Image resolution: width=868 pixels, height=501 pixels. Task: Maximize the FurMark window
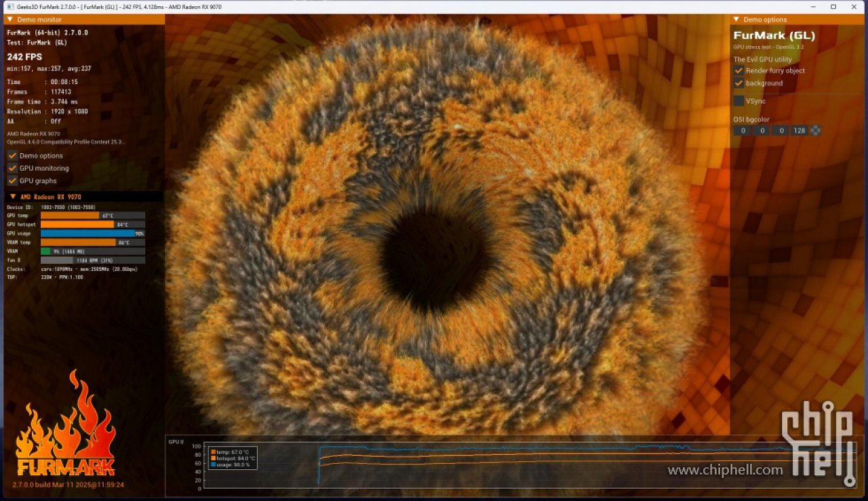pyautogui.click(x=833, y=7)
